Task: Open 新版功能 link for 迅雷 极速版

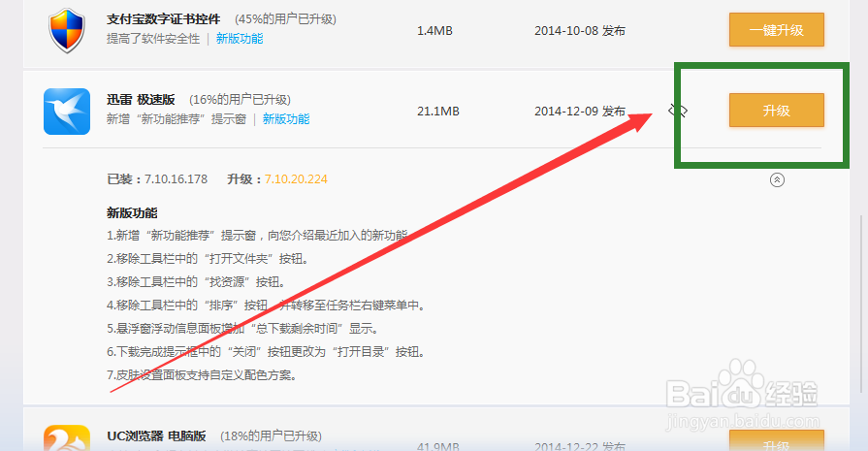Action: pyautogui.click(x=286, y=119)
